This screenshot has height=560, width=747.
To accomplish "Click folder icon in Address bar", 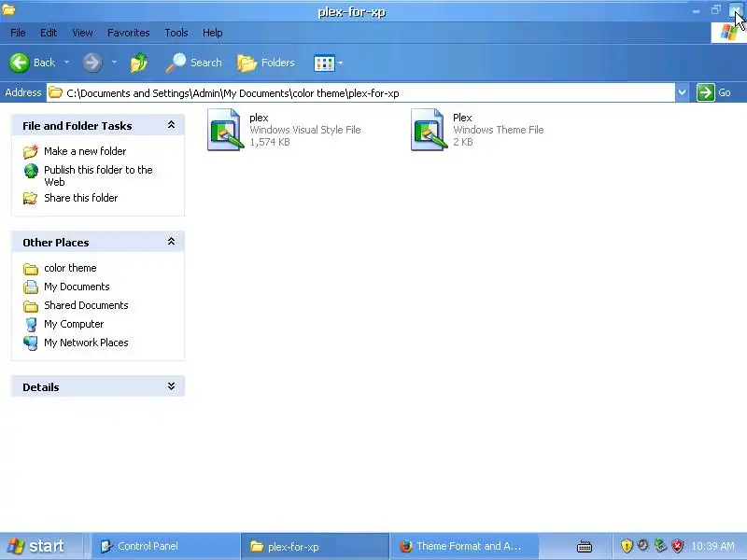I will (56, 92).
